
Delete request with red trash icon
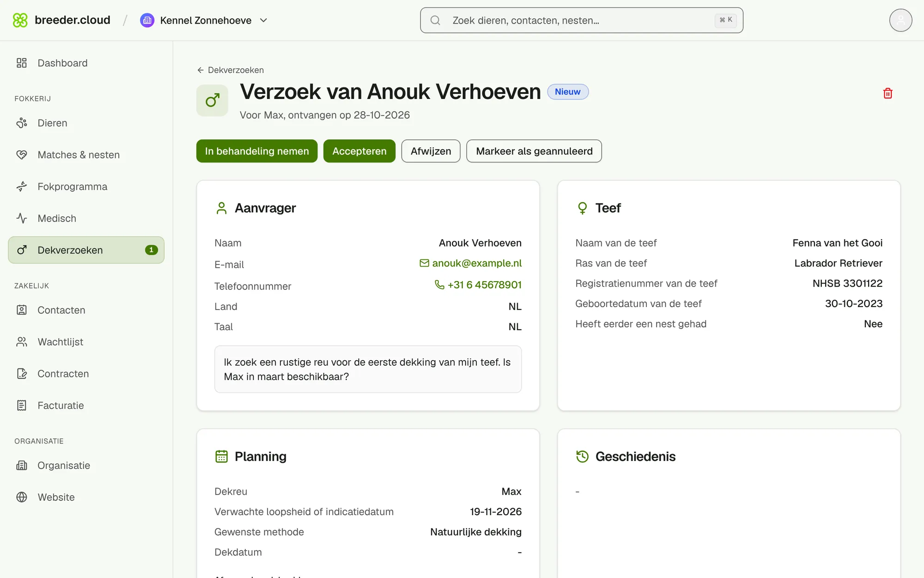click(x=888, y=93)
